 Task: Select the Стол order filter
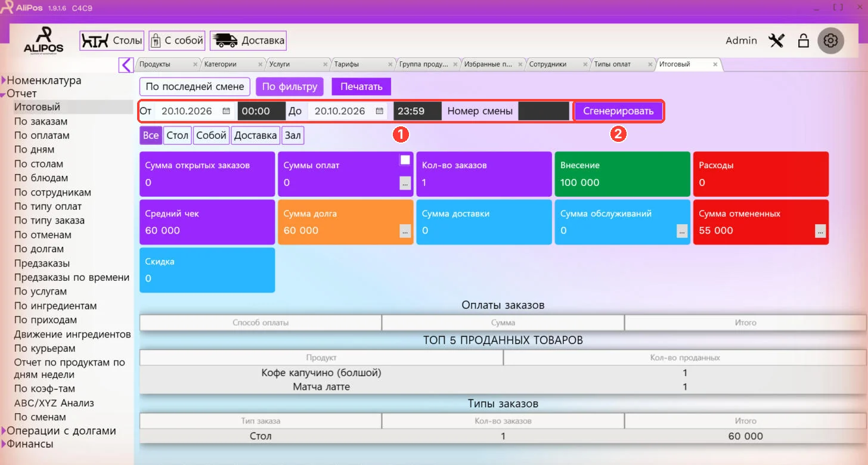[178, 135]
